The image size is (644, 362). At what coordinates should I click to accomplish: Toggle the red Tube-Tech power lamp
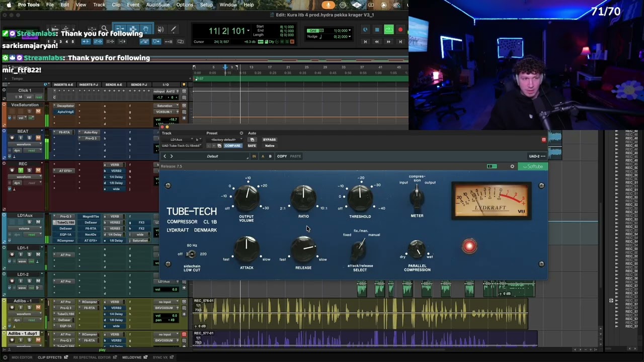[469, 246]
